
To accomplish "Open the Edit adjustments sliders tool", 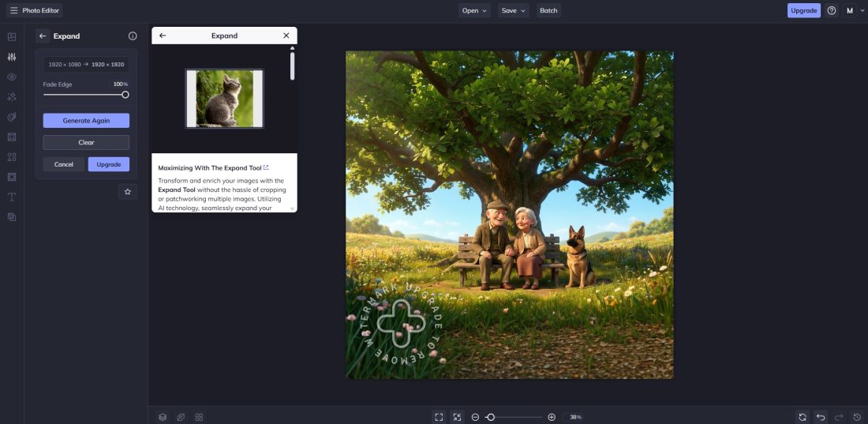I will pyautogui.click(x=12, y=57).
